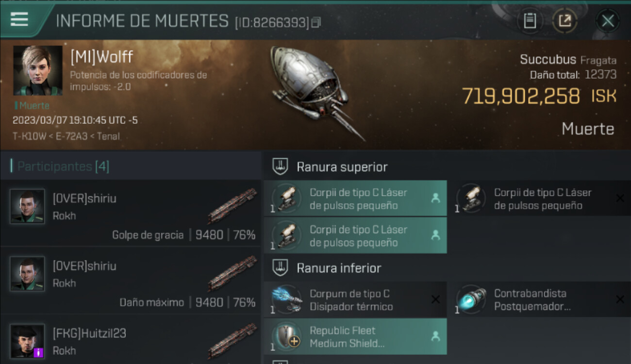Click the T-K10W system location link
631x364 pixels.
click(27, 136)
